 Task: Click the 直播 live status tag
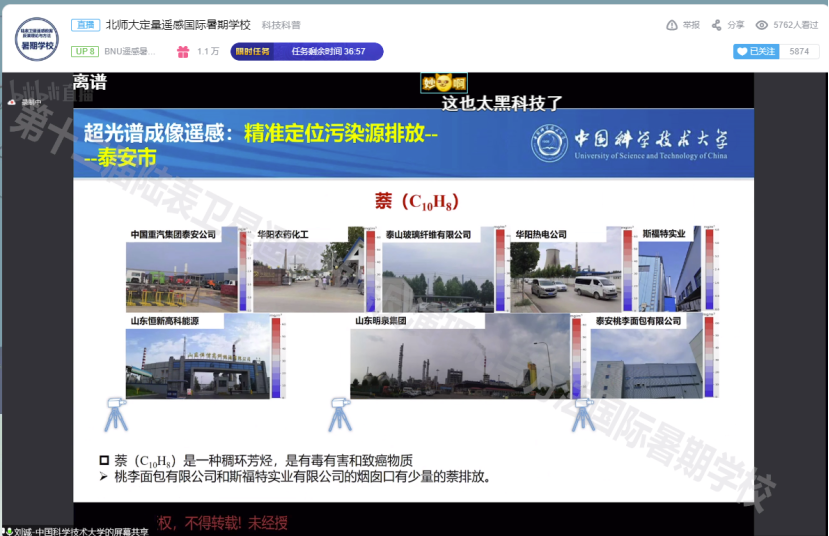(x=85, y=25)
